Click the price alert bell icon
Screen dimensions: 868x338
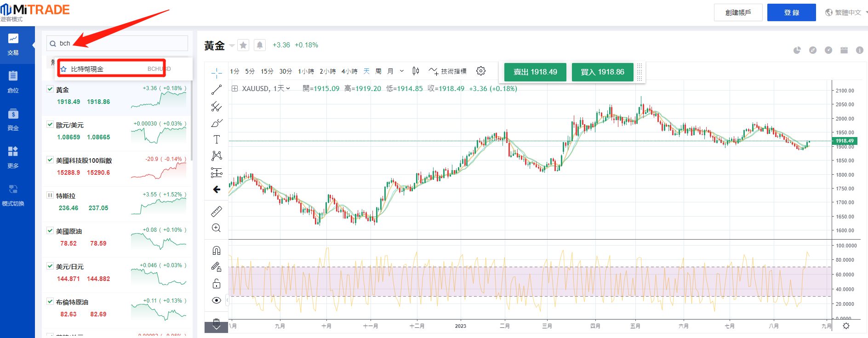(260, 45)
